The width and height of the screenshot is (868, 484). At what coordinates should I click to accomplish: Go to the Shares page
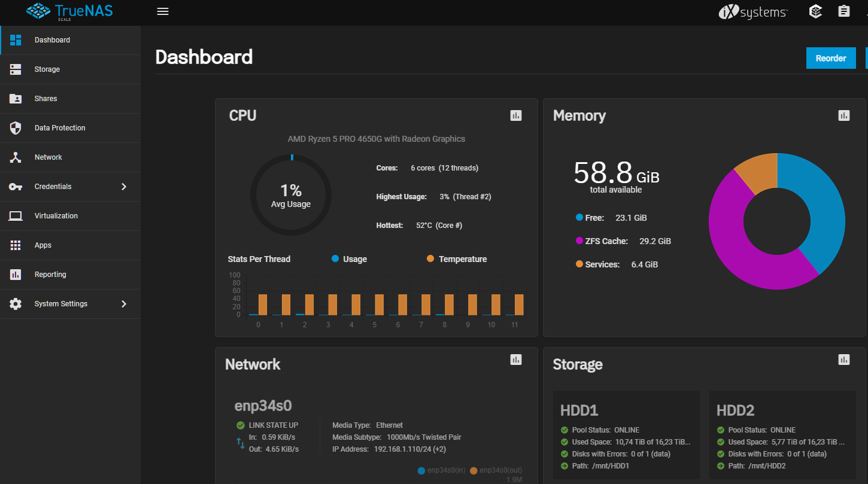tap(46, 99)
